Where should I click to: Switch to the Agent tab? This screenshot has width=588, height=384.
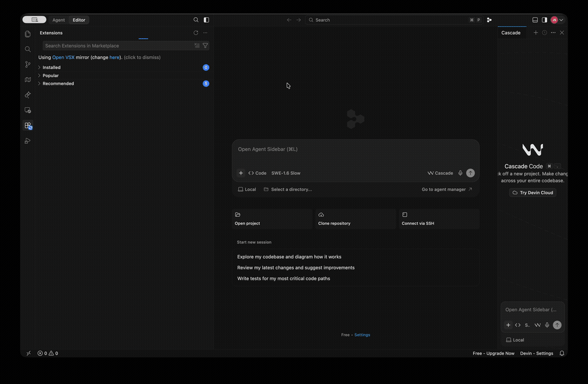[x=58, y=20]
